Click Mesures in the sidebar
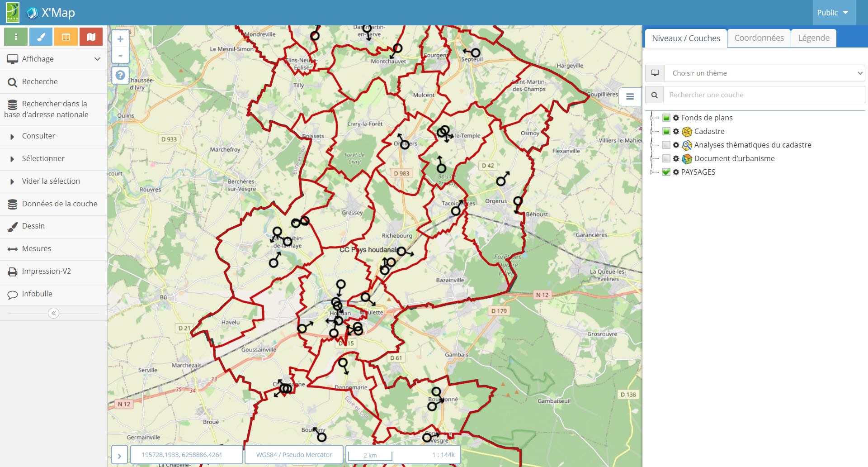 tap(37, 248)
